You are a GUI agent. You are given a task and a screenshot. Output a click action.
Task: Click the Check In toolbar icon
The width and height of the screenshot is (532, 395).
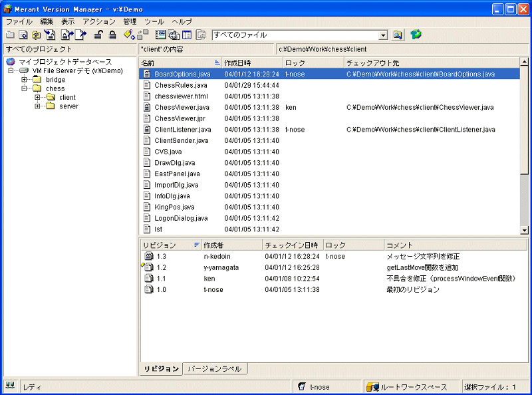pos(80,35)
